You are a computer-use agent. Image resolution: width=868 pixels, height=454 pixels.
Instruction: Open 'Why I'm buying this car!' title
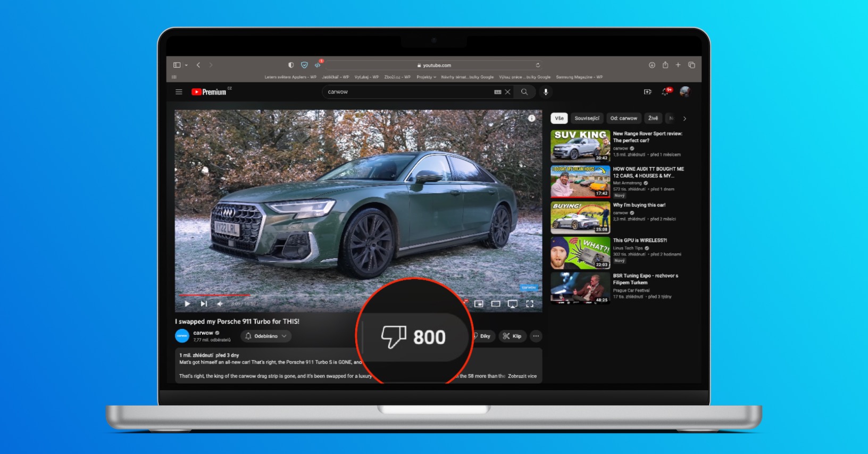coord(639,205)
